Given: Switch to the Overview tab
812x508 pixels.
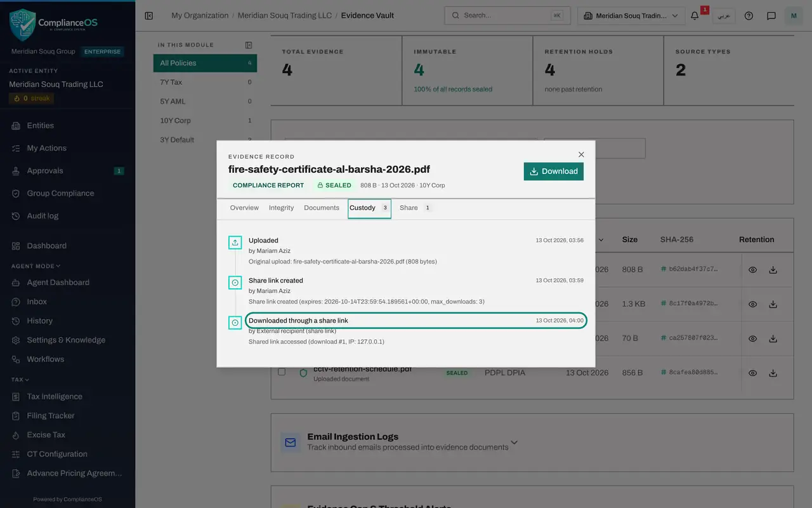Looking at the screenshot, I should tap(244, 208).
